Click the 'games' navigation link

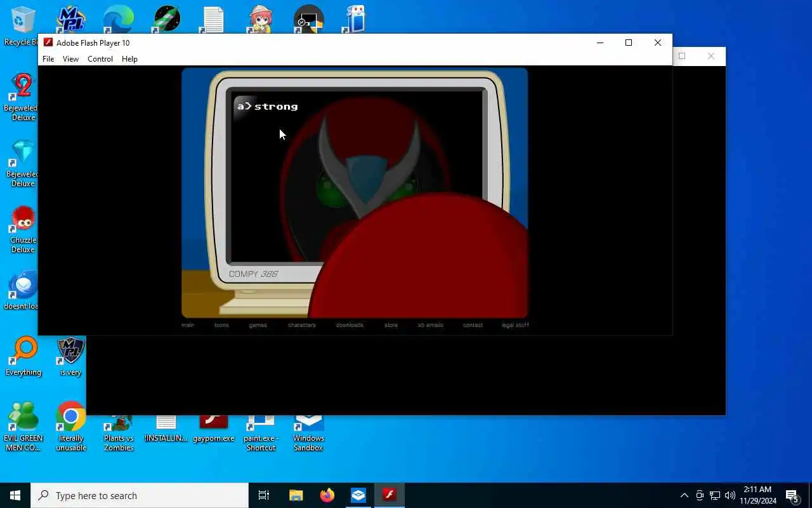point(258,325)
